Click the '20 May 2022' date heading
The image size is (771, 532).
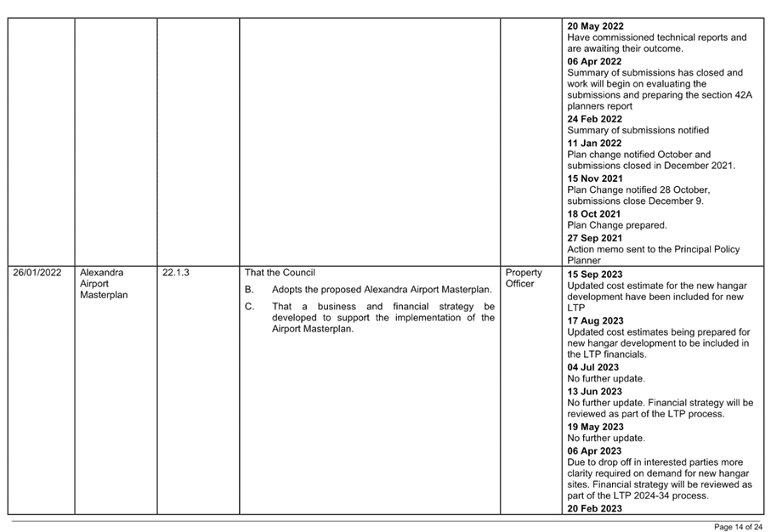click(x=595, y=26)
